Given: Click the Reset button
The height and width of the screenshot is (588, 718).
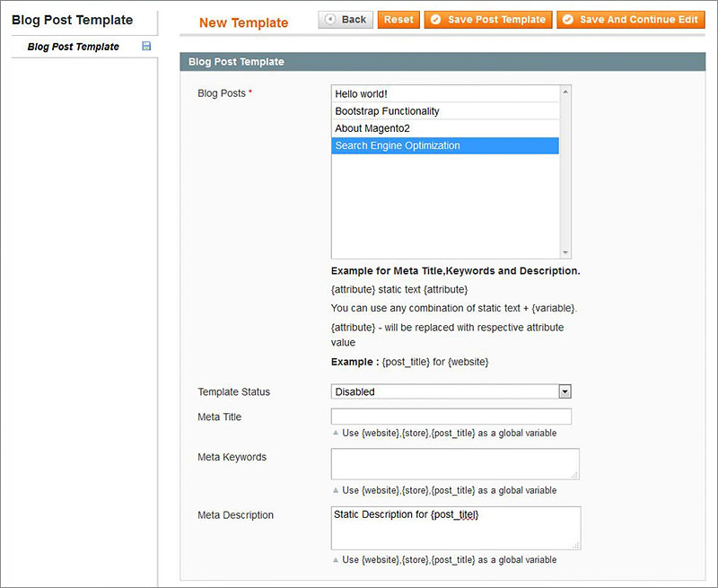Looking at the screenshot, I should (x=398, y=20).
